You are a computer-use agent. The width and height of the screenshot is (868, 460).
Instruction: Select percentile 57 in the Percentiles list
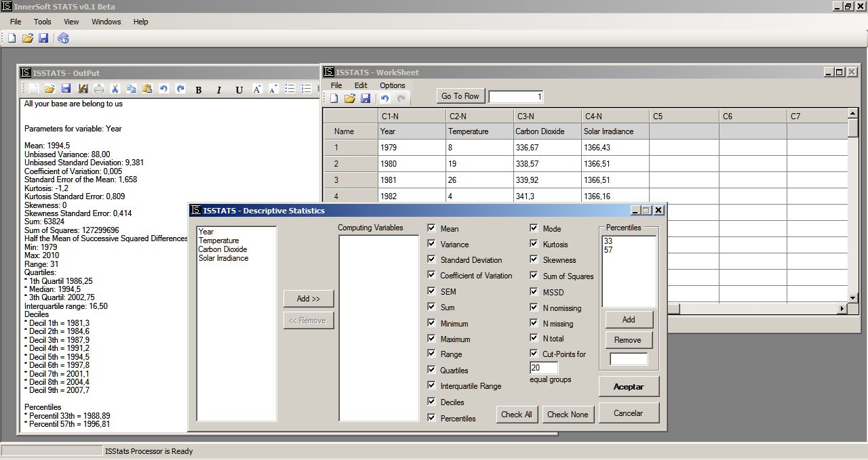(608, 250)
